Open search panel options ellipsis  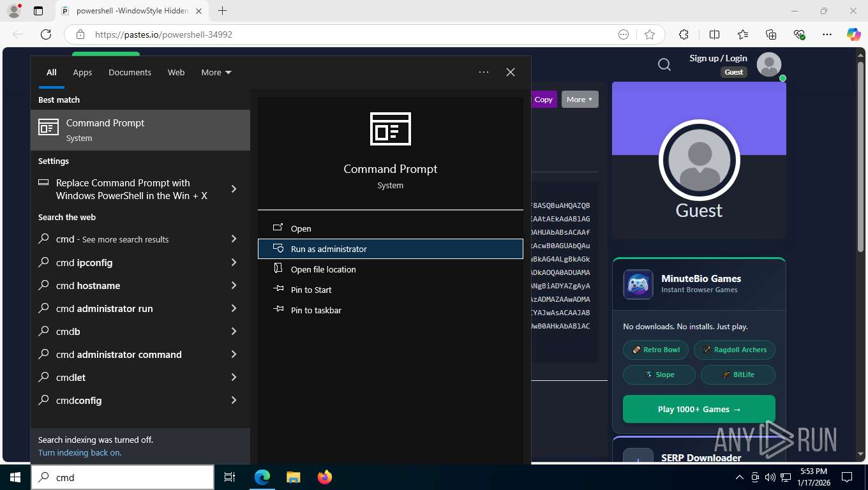[484, 72]
